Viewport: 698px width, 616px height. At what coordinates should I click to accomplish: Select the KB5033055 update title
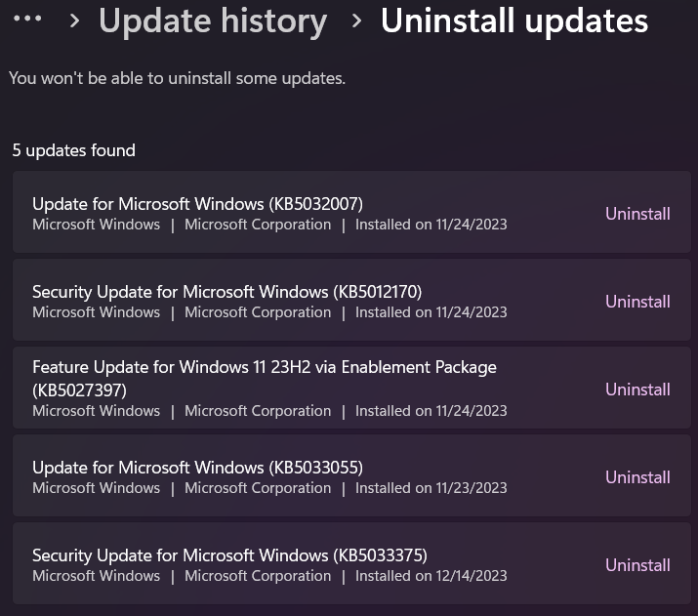point(197,468)
